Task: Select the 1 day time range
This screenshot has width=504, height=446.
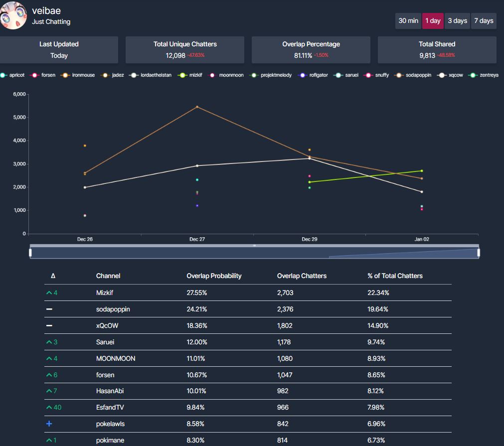Action: point(433,21)
